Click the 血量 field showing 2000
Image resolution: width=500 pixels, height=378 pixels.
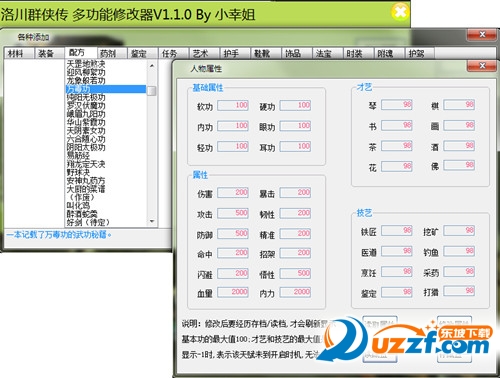click(233, 292)
